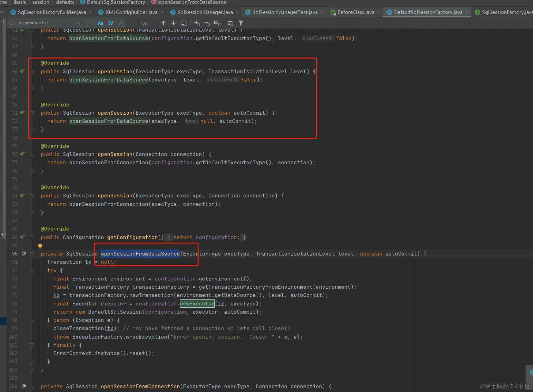Viewport: 533px width, 392px height.
Task: Click DefaultSqlSessionFactory breadcrumb
Action: (x=113, y=3)
